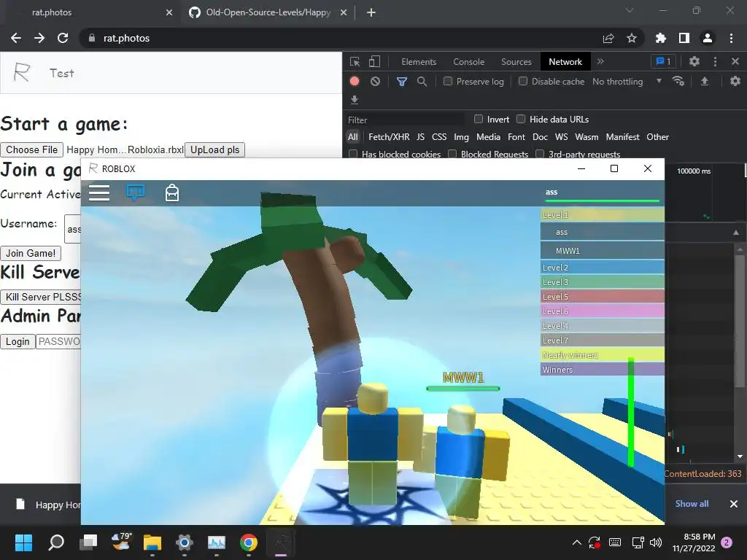Open the DevTools issues counter badge
This screenshot has width=747, height=560.
point(663,61)
